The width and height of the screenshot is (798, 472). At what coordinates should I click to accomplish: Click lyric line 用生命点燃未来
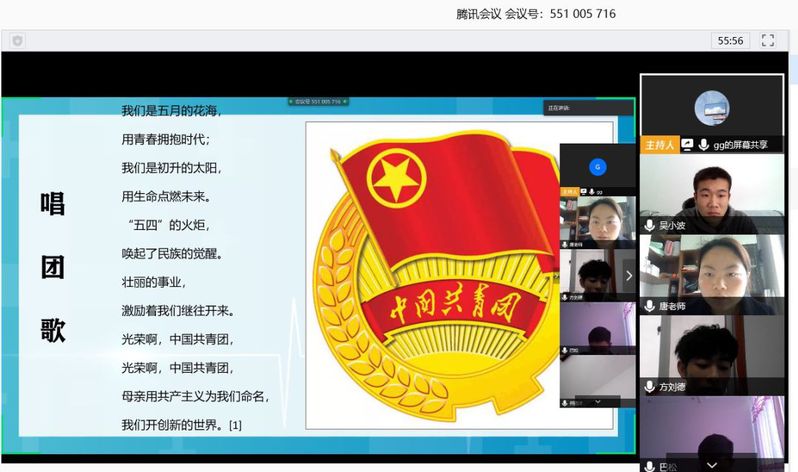click(166, 196)
